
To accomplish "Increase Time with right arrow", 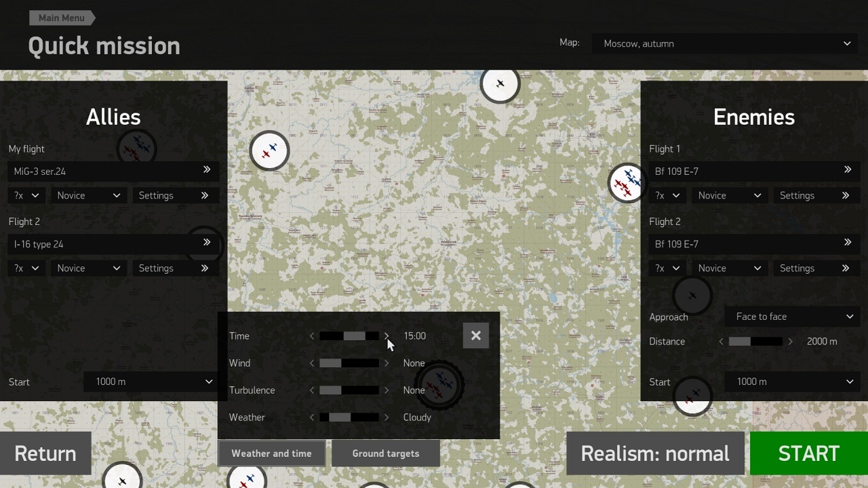I will click(387, 336).
